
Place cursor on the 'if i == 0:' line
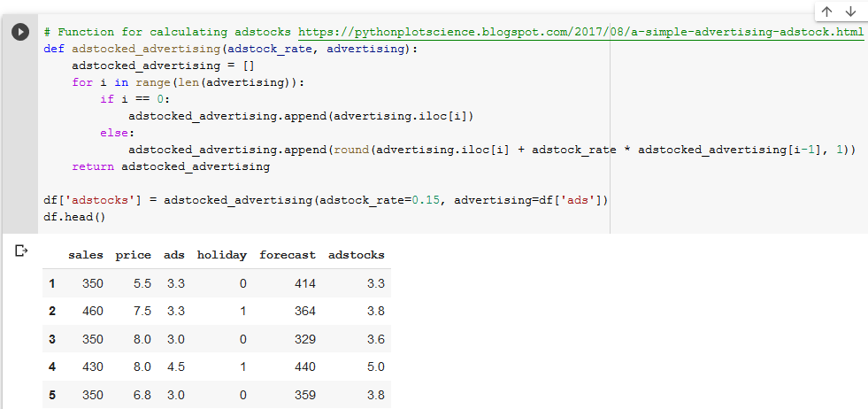pyautogui.click(x=134, y=99)
